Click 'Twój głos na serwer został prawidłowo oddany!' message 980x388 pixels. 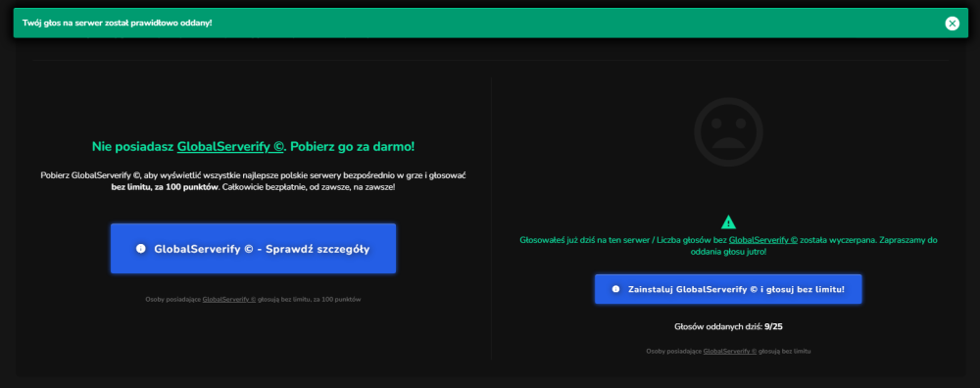(x=117, y=24)
